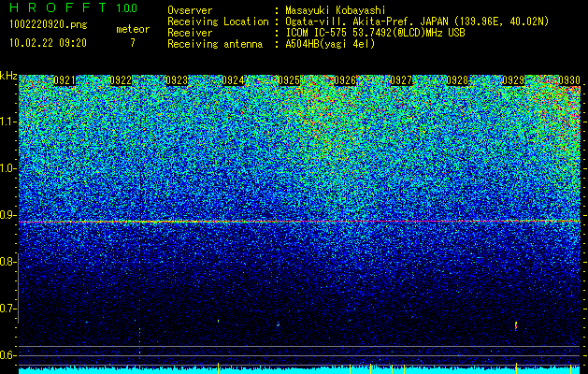Click the 0926 time marker
588x374 pixels.
point(345,80)
